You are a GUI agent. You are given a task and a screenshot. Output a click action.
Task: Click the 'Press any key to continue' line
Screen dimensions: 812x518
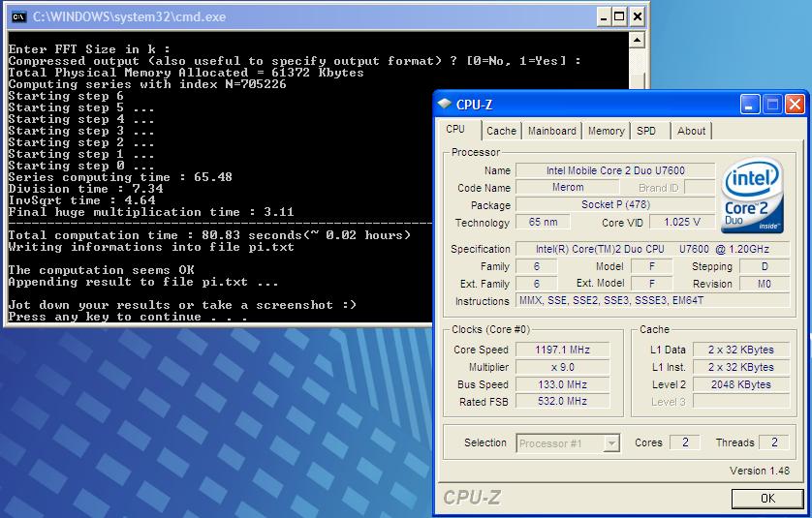point(128,317)
